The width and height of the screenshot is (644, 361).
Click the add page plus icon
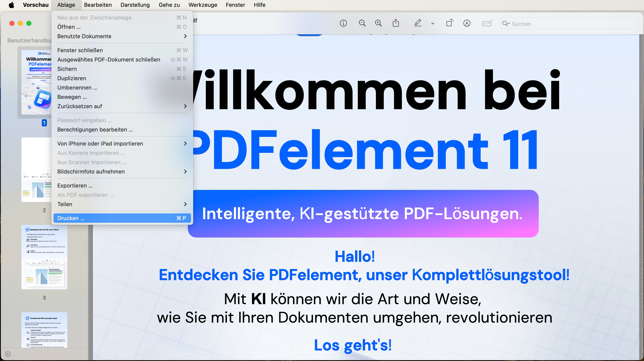pyautogui.click(x=8, y=354)
